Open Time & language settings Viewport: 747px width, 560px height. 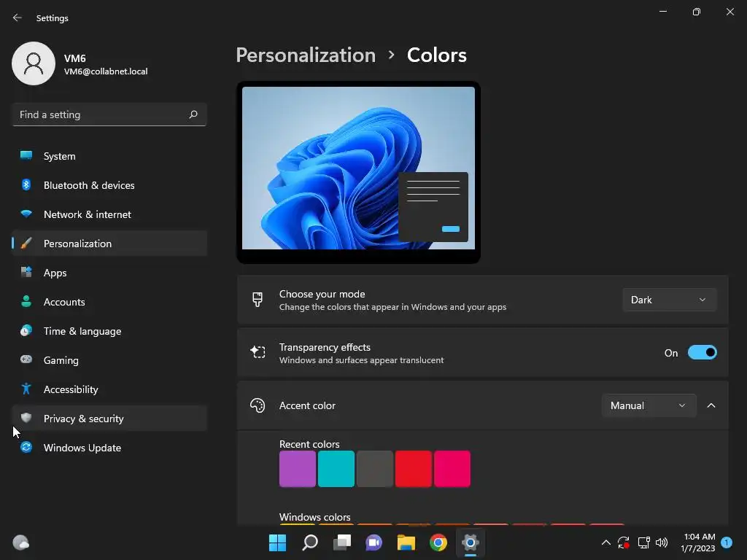point(109,330)
